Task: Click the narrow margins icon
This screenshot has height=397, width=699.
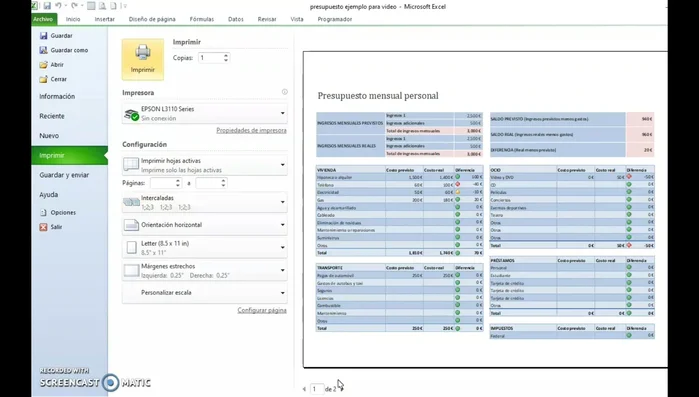Action: point(131,270)
